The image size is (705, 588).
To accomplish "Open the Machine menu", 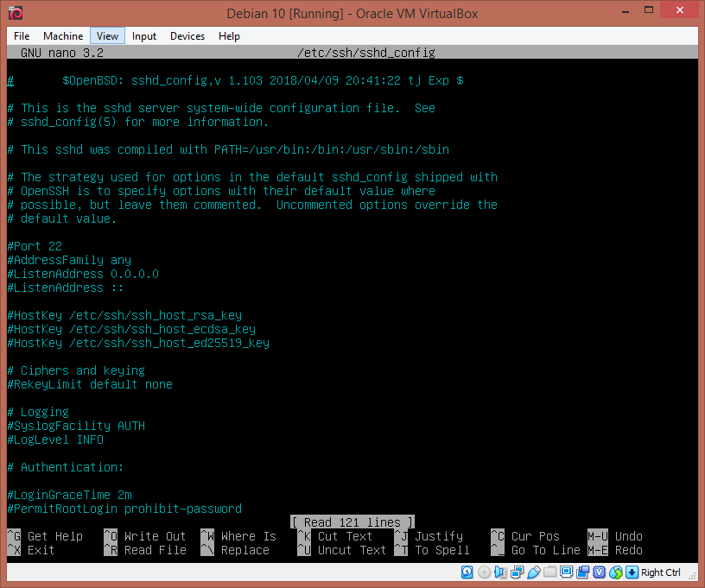I will tap(63, 36).
